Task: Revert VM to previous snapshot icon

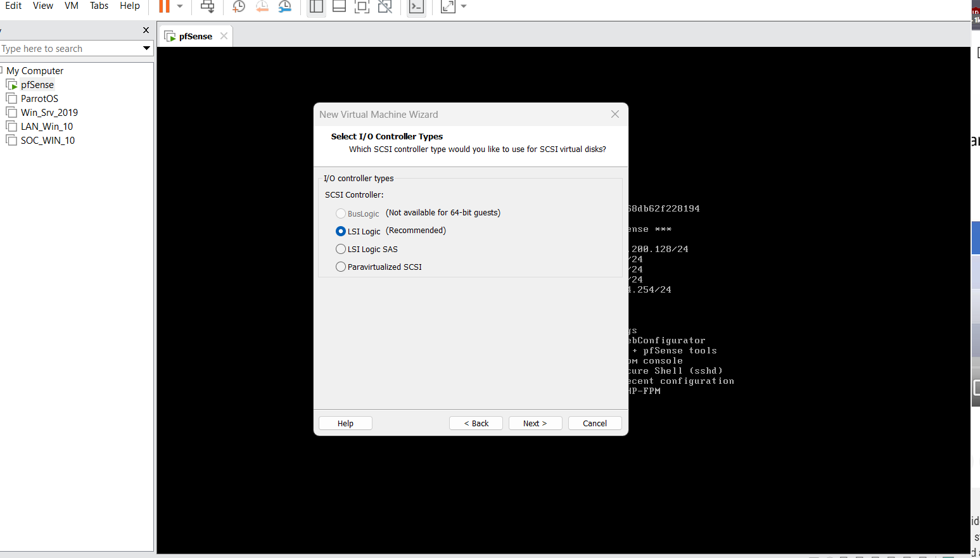Action: [262, 6]
